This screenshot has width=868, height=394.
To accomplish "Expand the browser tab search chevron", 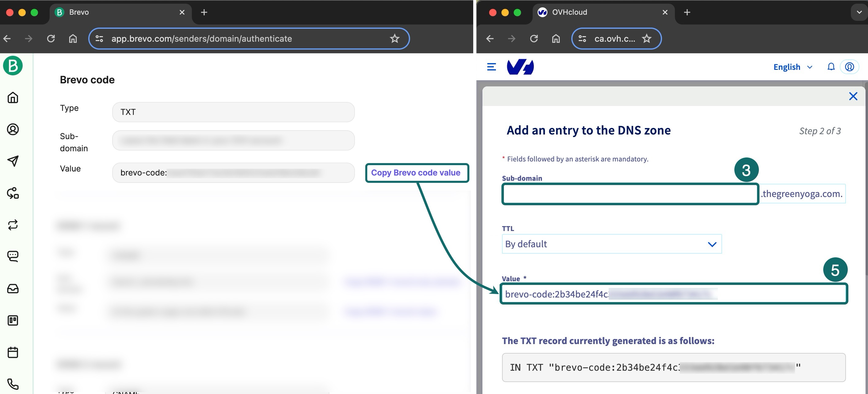I will [x=859, y=13].
